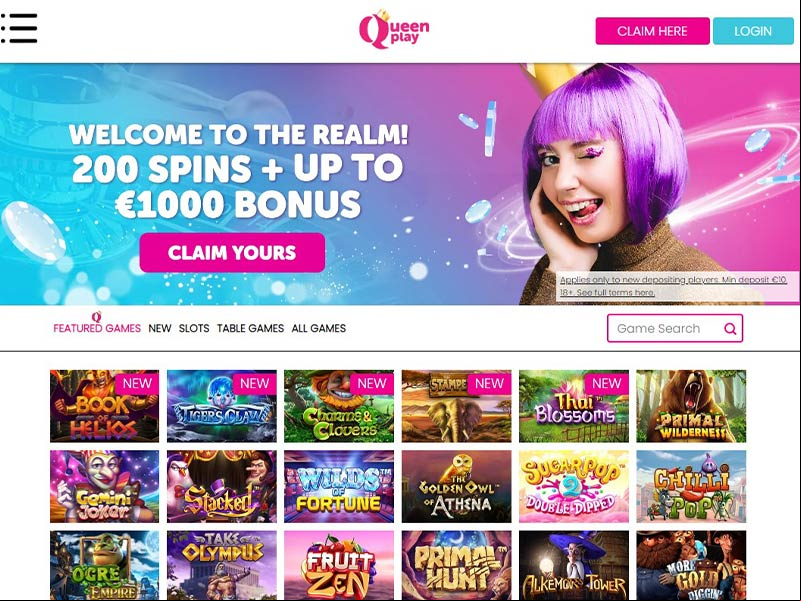Launch Wilds of Fortune game
Screen dimensions: 801x601
tap(339, 487)
